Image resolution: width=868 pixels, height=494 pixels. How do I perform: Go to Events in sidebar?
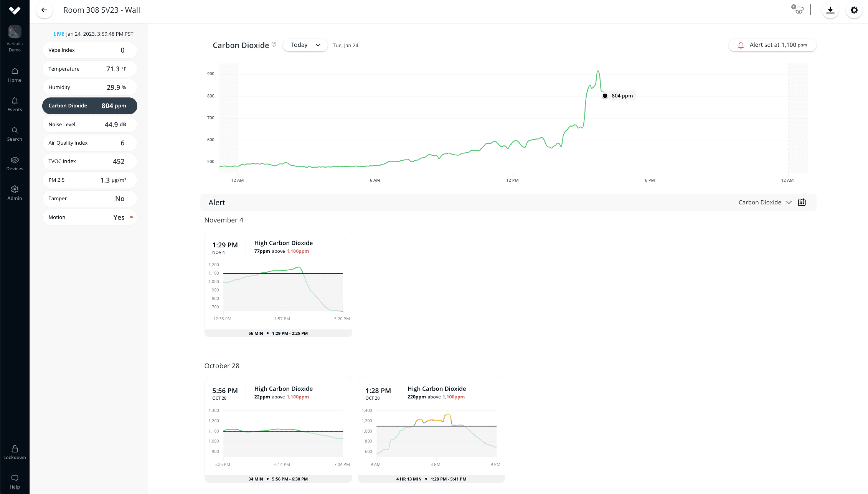pyautogui.click(x=15, y=104)
